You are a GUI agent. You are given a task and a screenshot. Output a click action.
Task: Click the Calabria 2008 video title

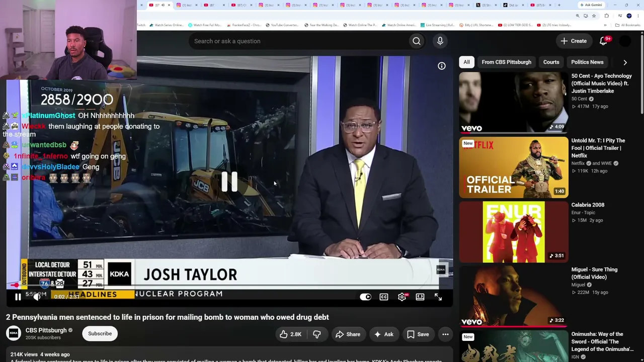pos(588,205)
